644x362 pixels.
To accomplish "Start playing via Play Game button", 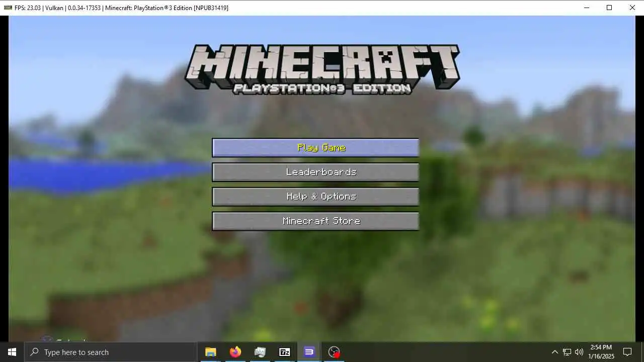I will click(315, 148).
